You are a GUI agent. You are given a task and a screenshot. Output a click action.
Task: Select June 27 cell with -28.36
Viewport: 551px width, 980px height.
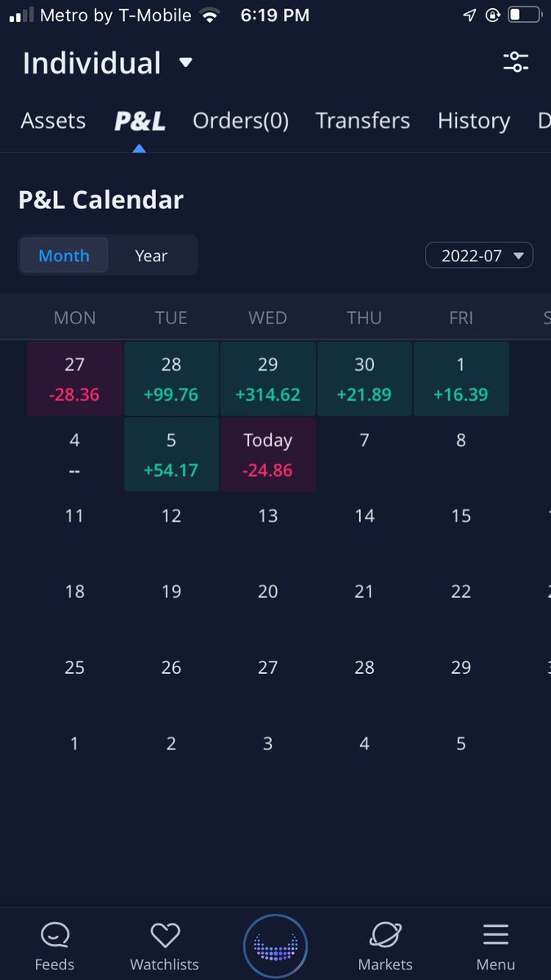[x=74, y=379]
